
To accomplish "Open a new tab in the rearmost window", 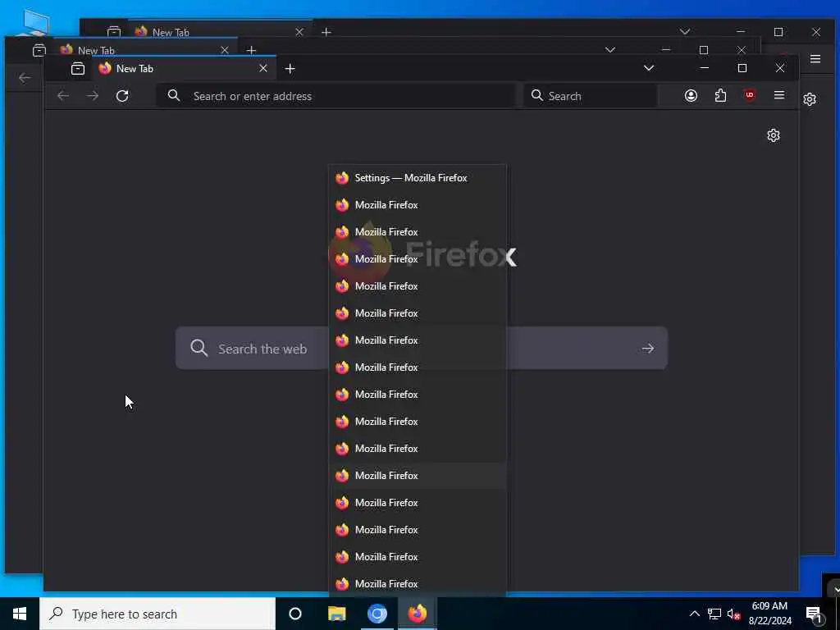I will click(x=326, y=32).
